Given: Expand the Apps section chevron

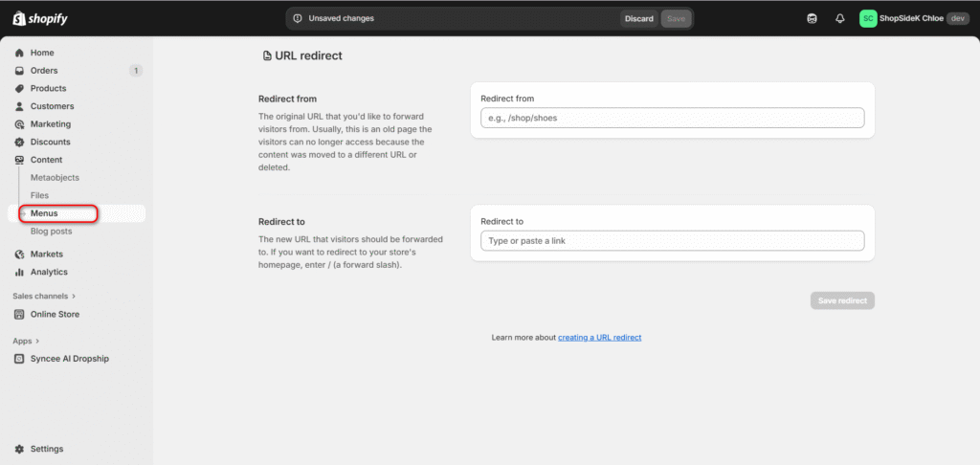Looking at the screenshot, I should tap(40, 341).
